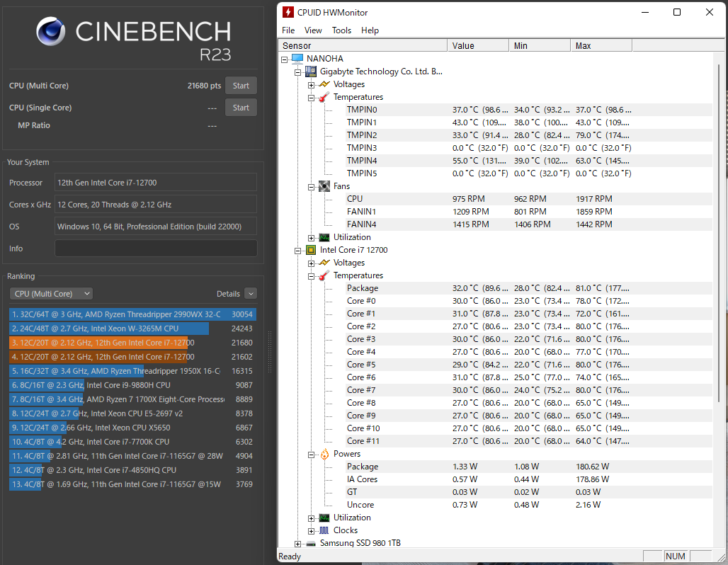This screenshot has height=565, width=728.
Task: Click the Fans icon
Action: coord(324,186)
